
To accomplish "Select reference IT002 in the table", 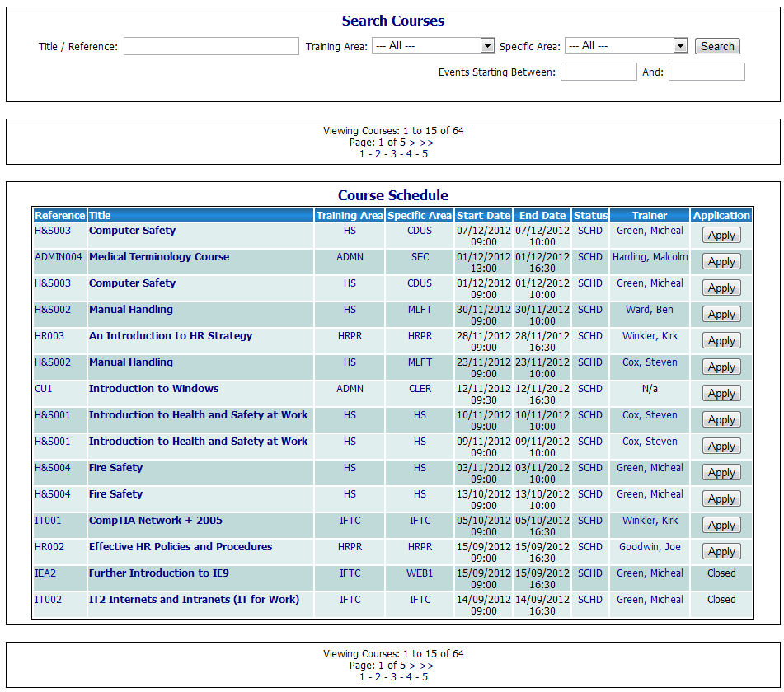I will 48,600.
